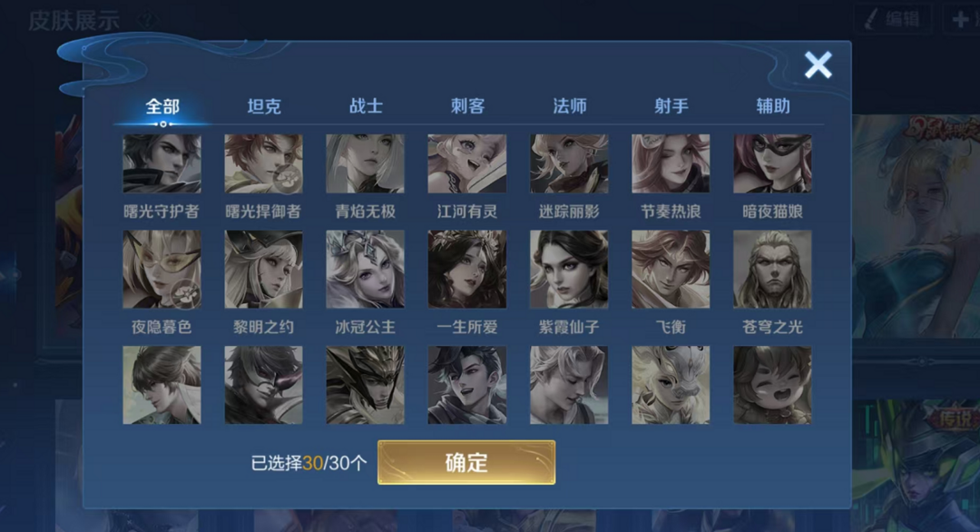
Task: Select the 苍穹之光 skin portrait
Action: point(772,269)
